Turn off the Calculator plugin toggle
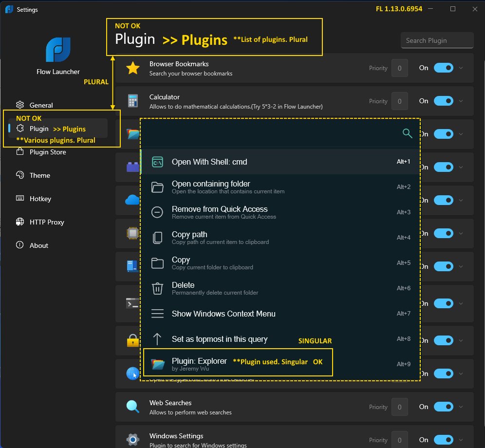This screenshot has height=448, width=485. (444, 101)
